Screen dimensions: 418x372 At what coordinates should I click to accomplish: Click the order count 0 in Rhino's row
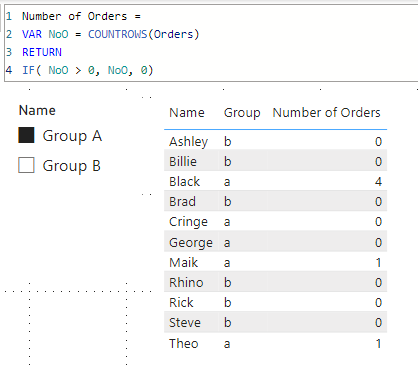click(378, 282)
